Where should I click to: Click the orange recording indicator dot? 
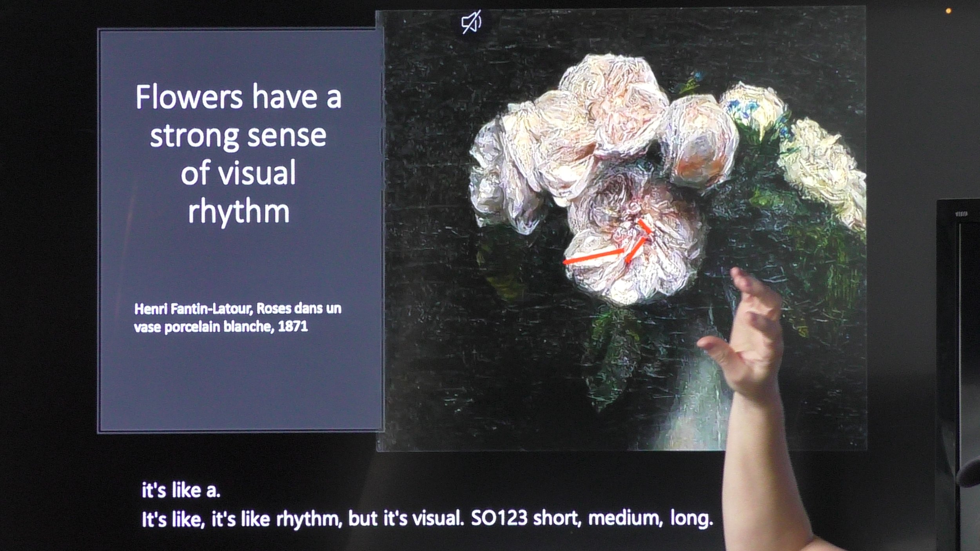(x=948, y=11)
